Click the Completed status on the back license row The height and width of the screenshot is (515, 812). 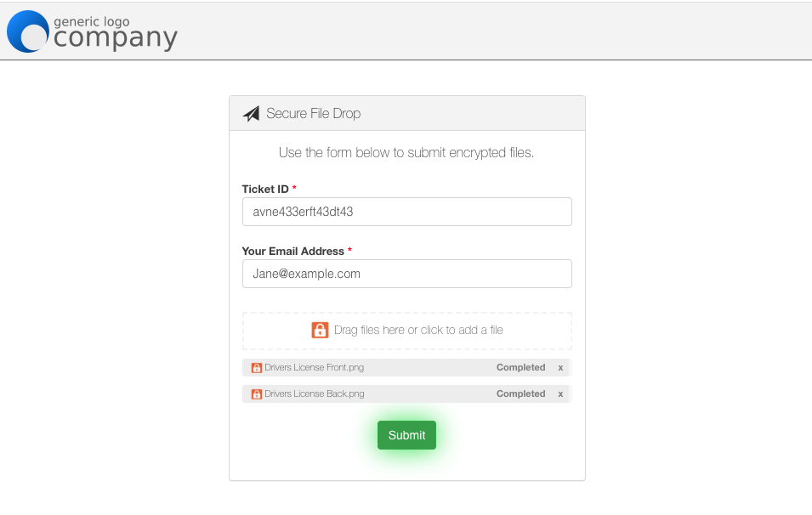[520, 393]
